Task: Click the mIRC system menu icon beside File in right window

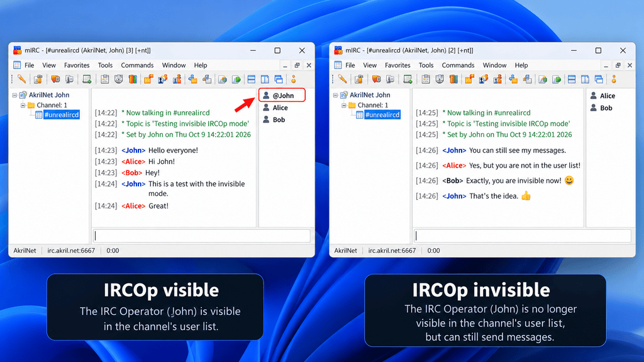Action: [338, 65]
